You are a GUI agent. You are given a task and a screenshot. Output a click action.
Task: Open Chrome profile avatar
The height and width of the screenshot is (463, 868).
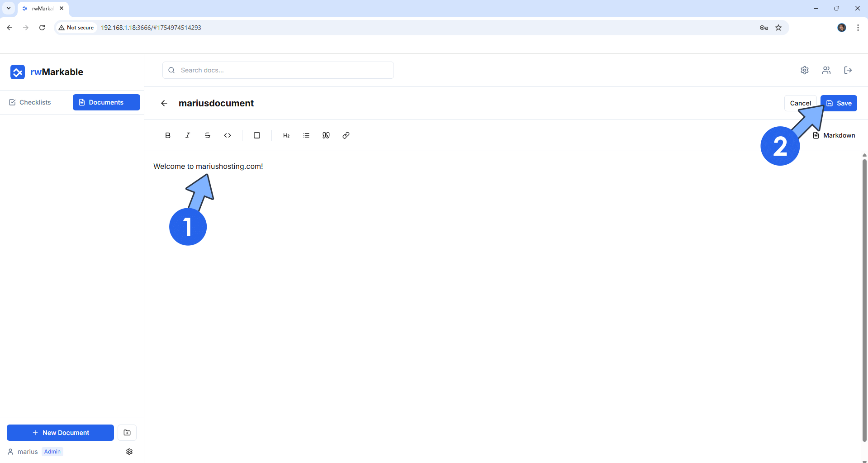(x=842, y=28)
